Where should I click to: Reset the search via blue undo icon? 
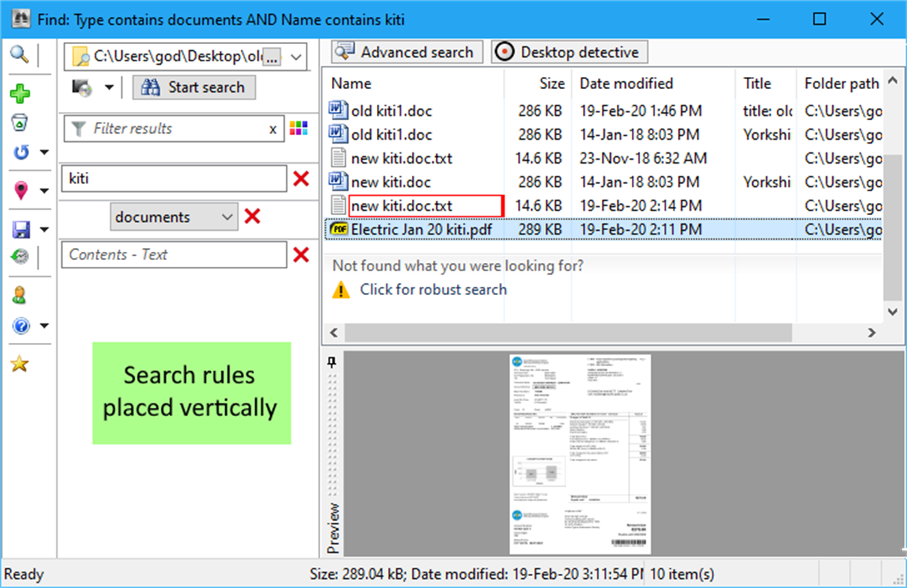tap(22, 153)
